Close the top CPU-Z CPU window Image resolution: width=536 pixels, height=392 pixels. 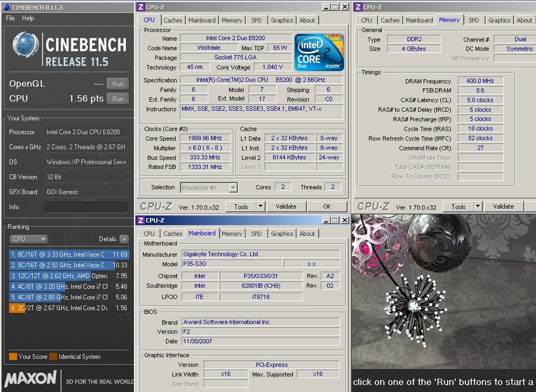[x=345, y=7]
